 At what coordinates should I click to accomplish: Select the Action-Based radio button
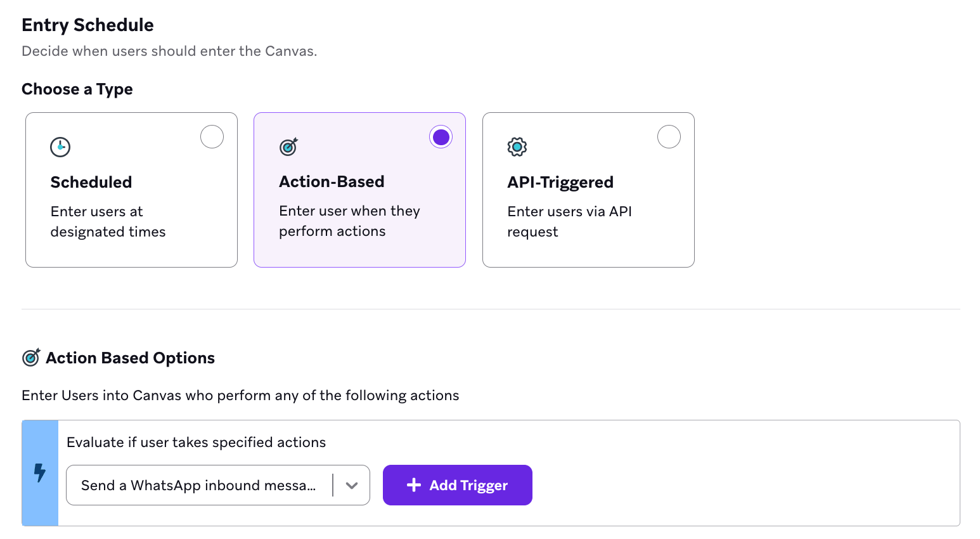click(441, 137)
